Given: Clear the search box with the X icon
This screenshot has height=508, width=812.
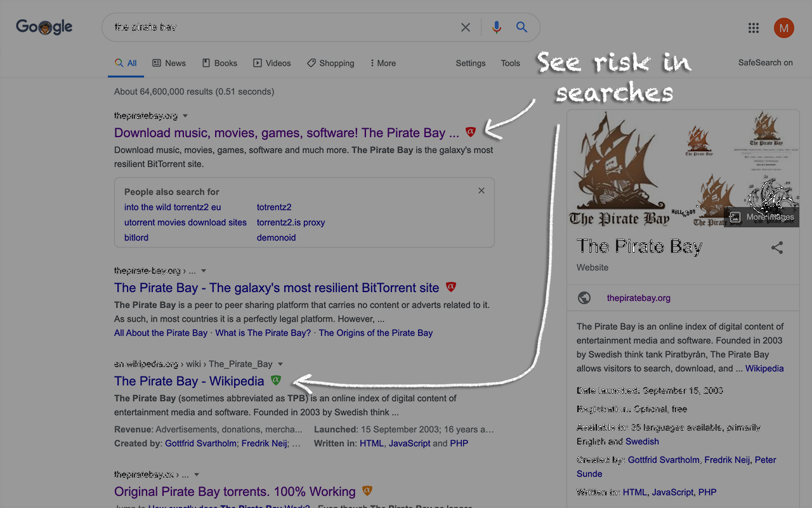Looking at the screenshot, I should pos(466,27).
